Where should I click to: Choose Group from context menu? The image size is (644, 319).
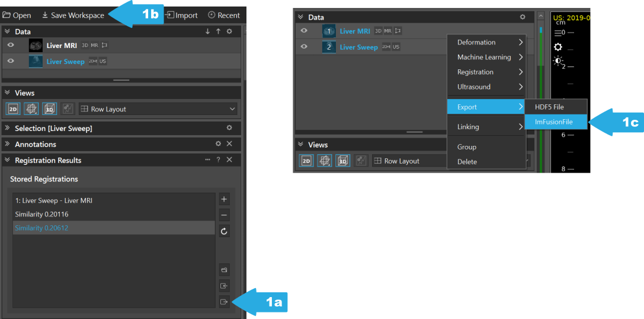(486, 147)
